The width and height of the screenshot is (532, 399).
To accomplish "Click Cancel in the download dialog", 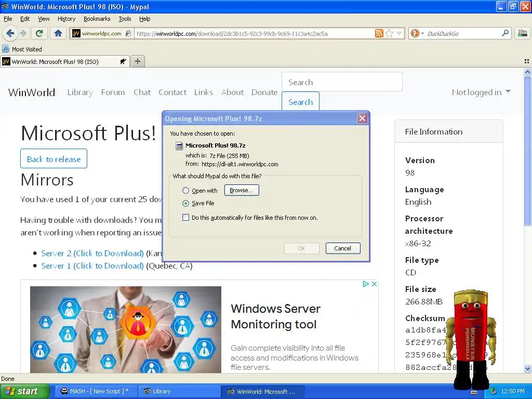I will (343, 248).
